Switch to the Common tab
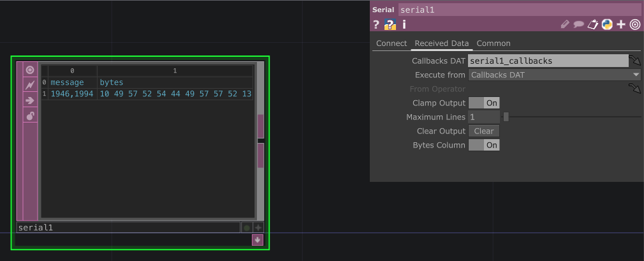Screen dimensions: 644x261 click(x=494, y=43)
